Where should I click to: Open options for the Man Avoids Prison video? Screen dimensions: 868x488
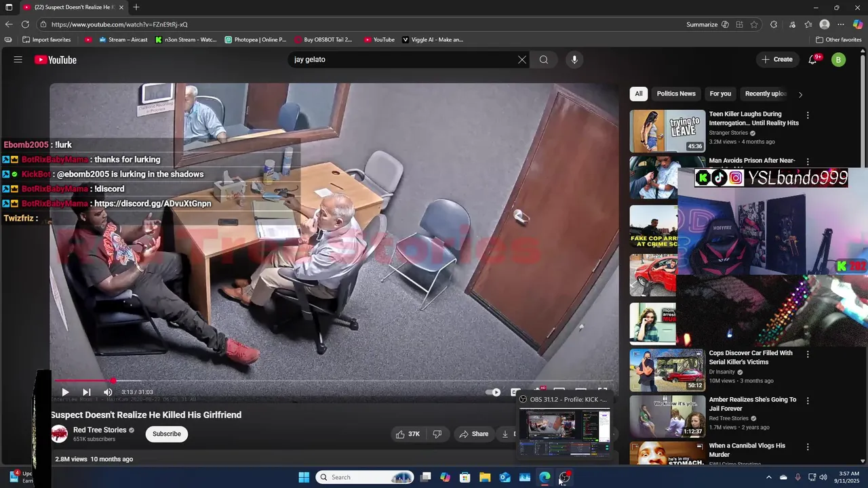click(808, 161)
